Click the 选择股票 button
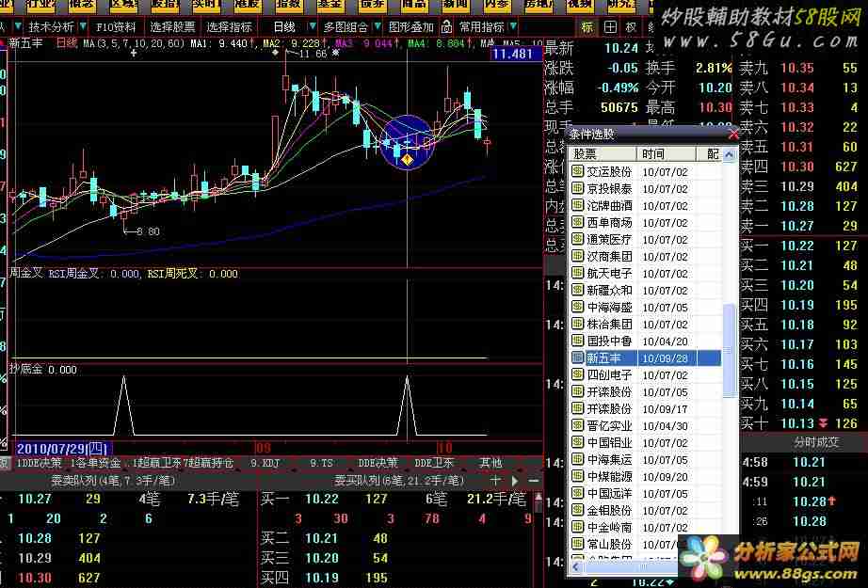Screen dimensions: 868x588 tap(173, 26)
